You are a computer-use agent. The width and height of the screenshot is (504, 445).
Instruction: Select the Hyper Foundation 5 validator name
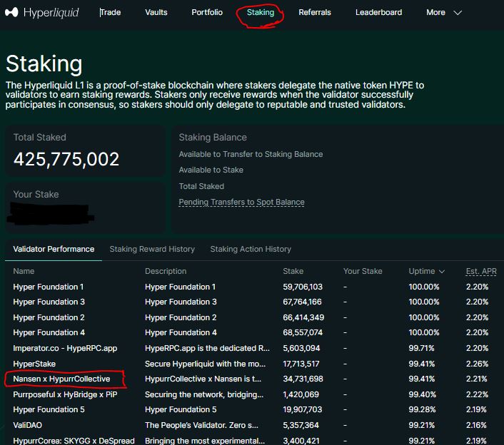(x=49, y=409)
